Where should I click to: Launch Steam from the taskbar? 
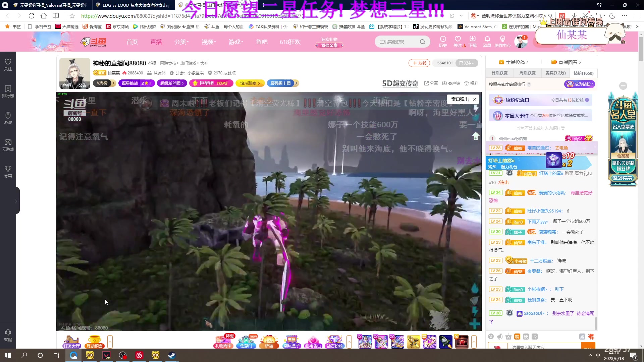pos(172,355)
